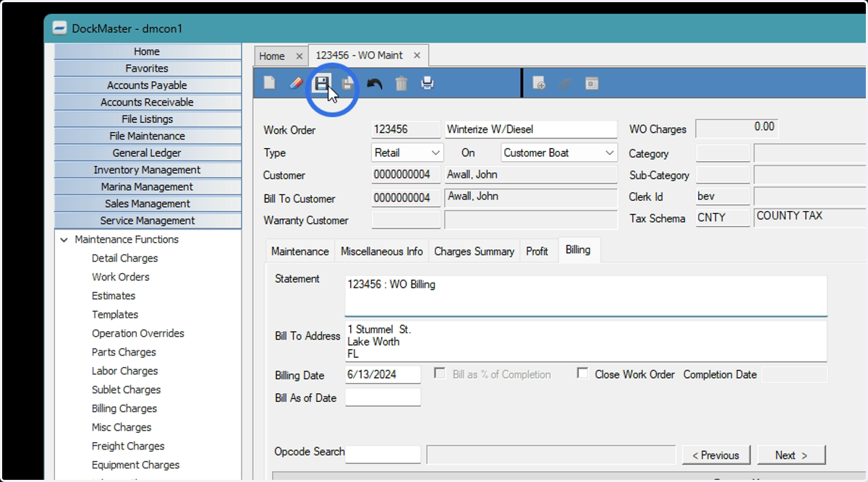Open the General Ledger menu
Image resolution: width=868 pixels, height=482 pixels.
(148, 152)
